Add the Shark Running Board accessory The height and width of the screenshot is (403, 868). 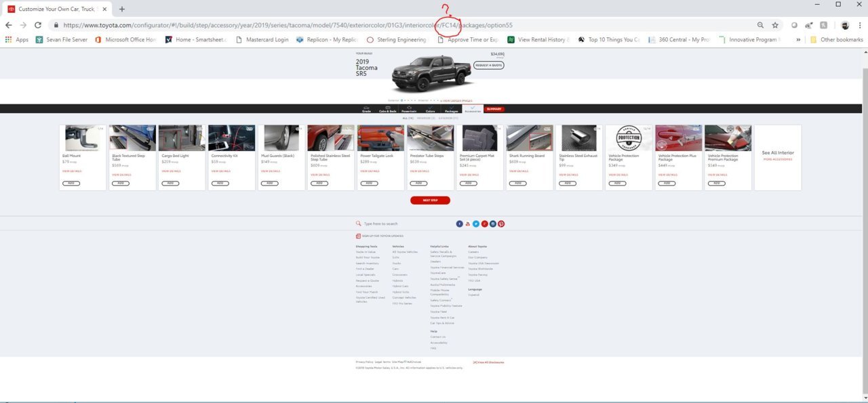(517, 183)
